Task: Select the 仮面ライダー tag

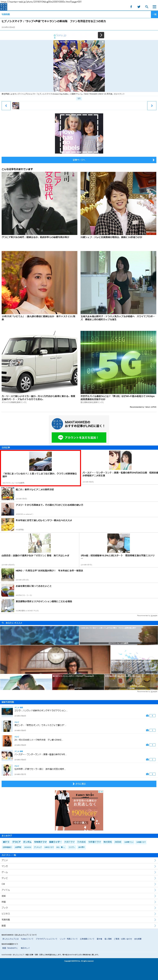Action: tap(55, 842)
